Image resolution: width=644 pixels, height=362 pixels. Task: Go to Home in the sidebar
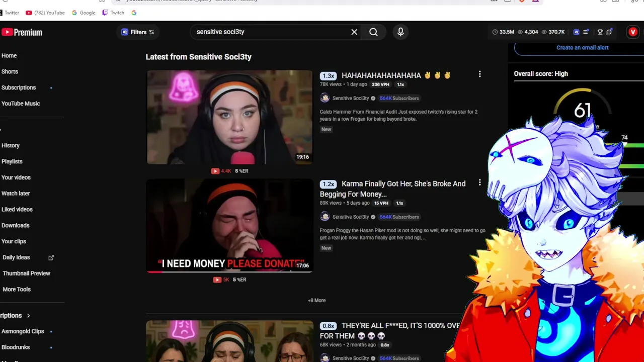coord(9,56)
